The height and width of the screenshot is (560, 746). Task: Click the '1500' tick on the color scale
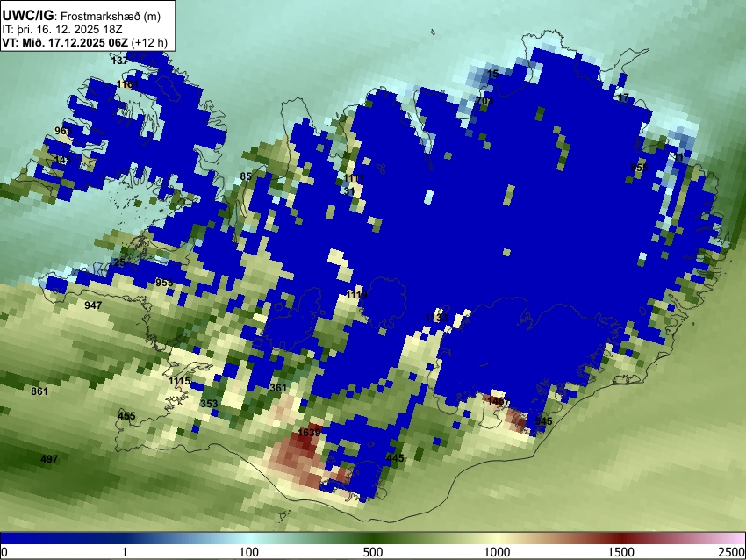point(621,552)
